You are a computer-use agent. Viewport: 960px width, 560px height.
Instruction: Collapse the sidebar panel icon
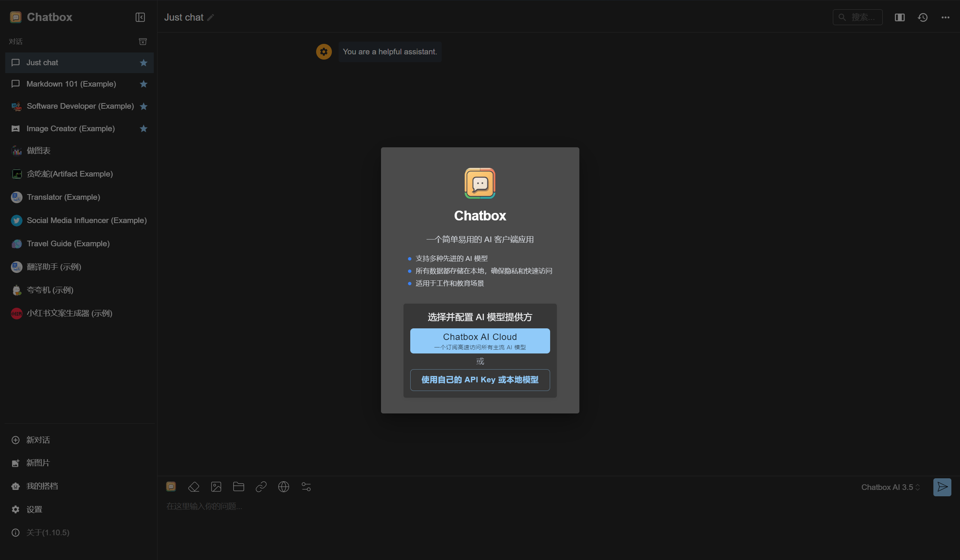(x=140, y=17)
